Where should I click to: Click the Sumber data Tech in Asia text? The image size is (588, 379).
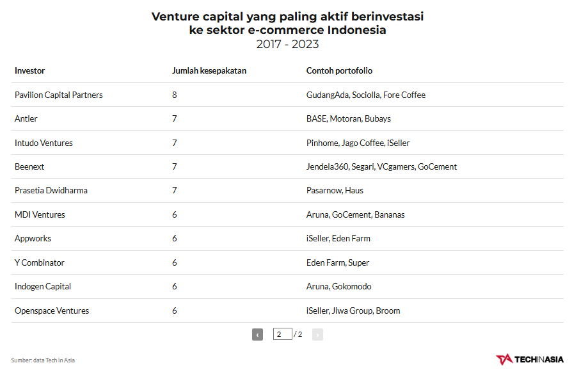(43, 360)
